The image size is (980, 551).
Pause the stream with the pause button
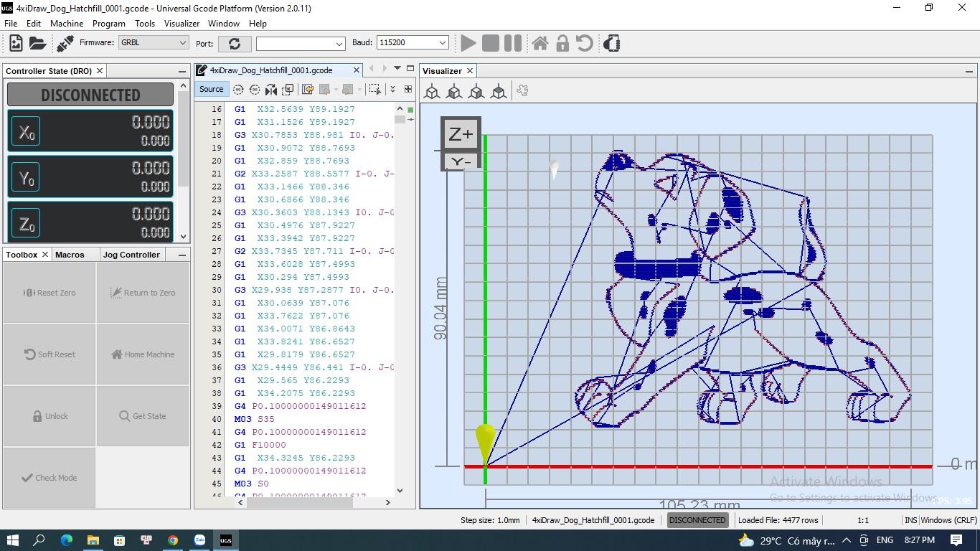[x=513, y=44]
